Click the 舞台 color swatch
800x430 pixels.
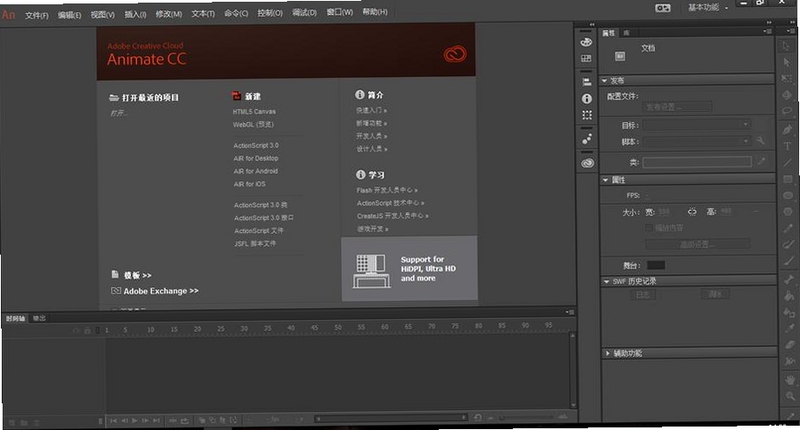[656, 265]
